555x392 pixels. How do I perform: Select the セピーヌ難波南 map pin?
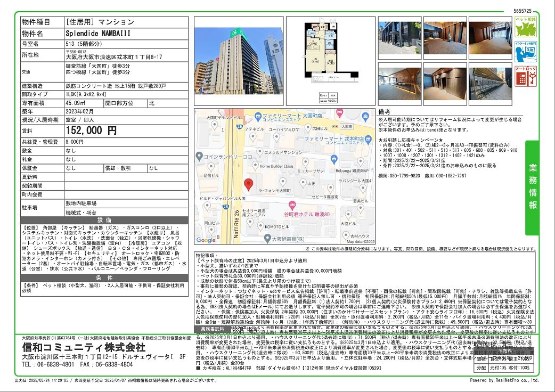coord(331,188)
